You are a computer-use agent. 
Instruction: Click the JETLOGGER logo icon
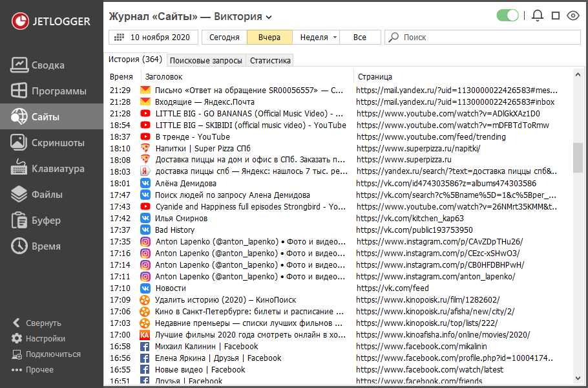pos(21,21)
